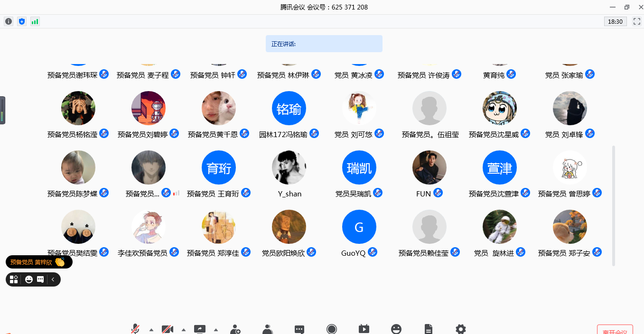Click the participant list scrollbar
The width and height of the screenshot is (644, 334).
tap(614, 205)
